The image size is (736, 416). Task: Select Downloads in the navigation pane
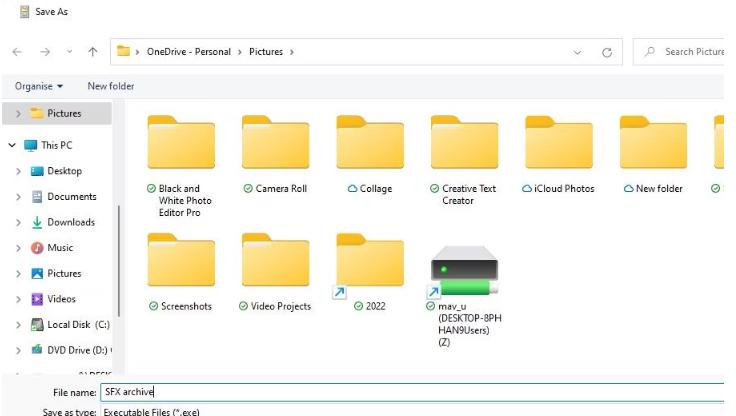pyautogui.click(x=62, y=222)
